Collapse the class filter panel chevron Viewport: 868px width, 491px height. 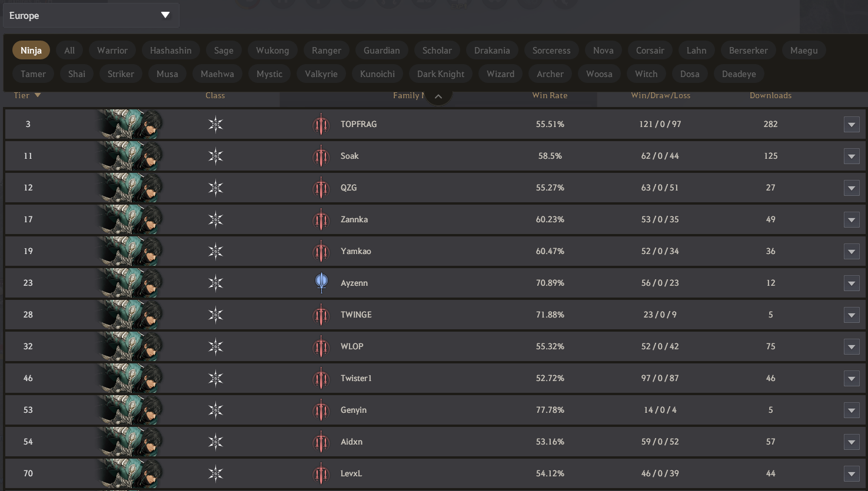point(438,96)
